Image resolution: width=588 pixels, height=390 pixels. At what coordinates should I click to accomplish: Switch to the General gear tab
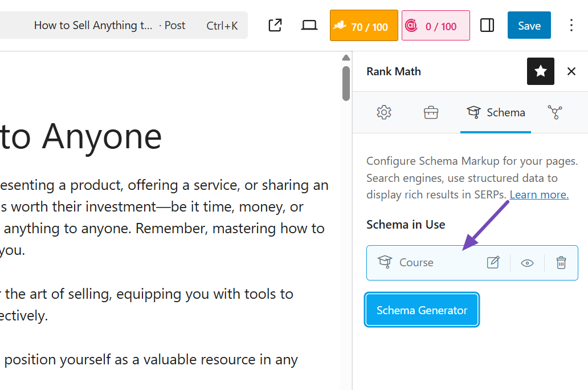click(384, 112)
